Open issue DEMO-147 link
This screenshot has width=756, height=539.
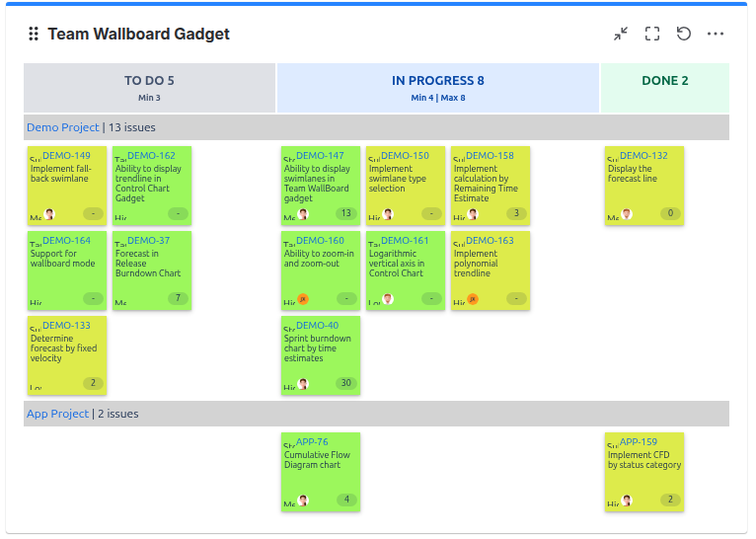pyautogui.click(x=320, y=156)
